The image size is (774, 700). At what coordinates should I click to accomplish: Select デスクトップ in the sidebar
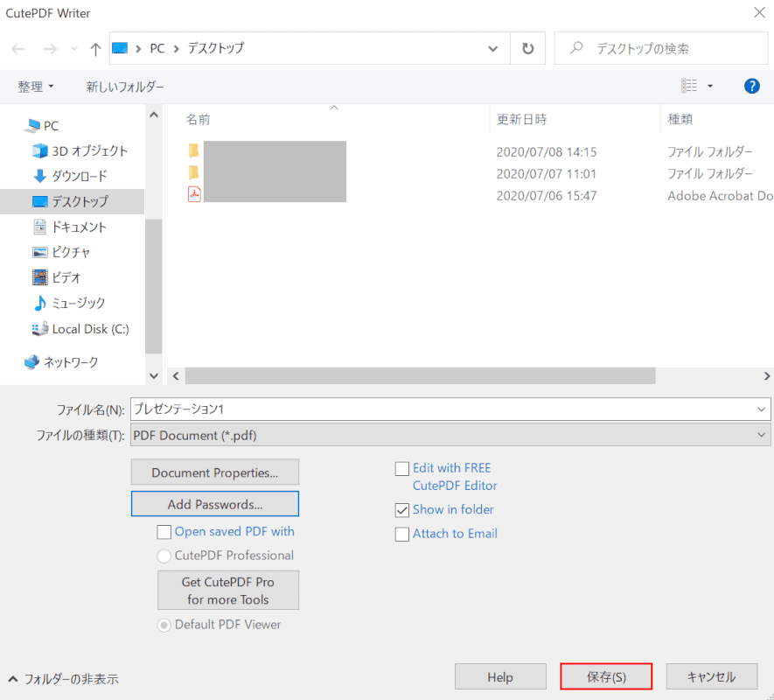[x=72, y=201]
